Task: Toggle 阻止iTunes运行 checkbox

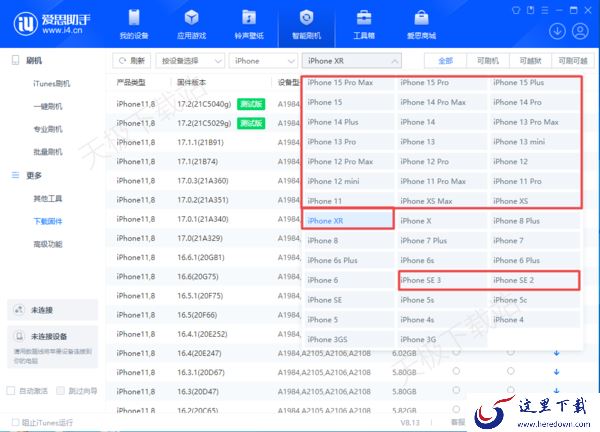Action: click(x=15, y=422)
